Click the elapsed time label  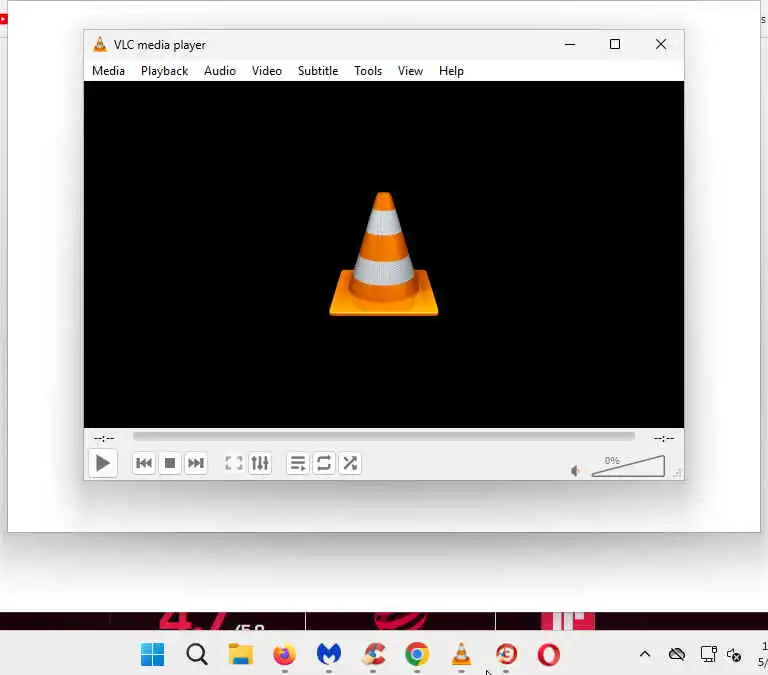pos(104,438)
